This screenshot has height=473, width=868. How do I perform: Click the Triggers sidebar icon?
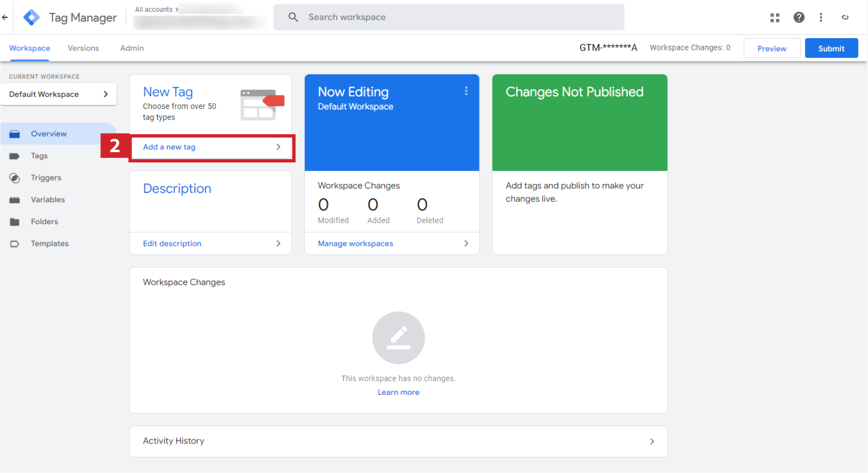(x=14, y=178)
